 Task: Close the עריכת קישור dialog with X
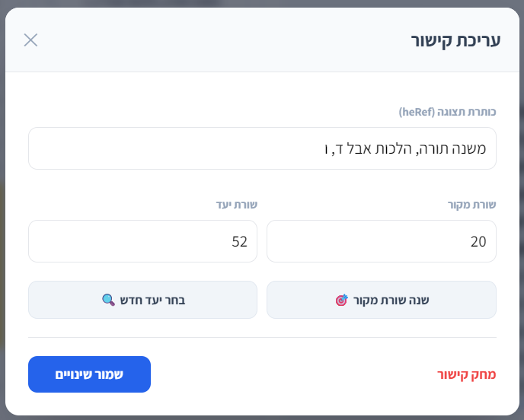click(30, 40)
